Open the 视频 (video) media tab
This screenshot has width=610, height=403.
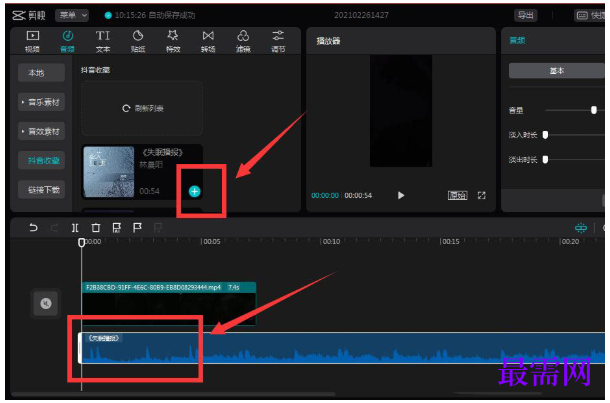coord(32,42)
